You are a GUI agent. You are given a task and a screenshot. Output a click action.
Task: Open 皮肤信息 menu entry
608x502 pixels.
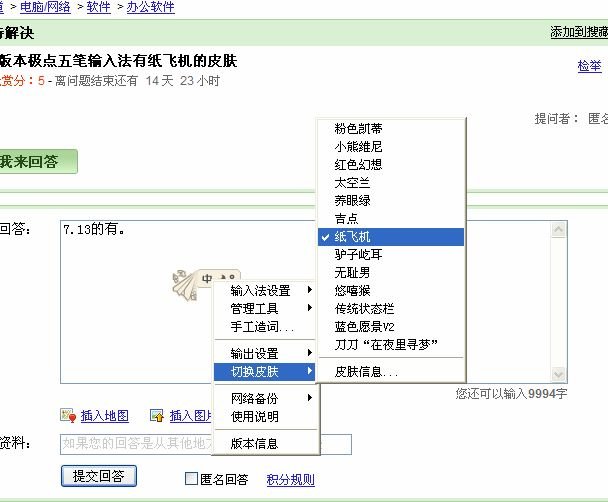coord(391,372)
